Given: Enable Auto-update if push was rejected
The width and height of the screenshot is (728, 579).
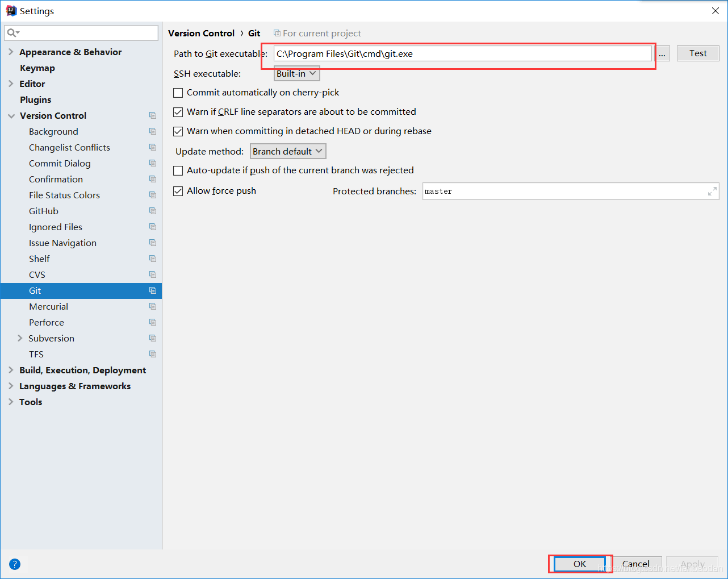Looking at the screenshot, I should [x=178, y=170].
